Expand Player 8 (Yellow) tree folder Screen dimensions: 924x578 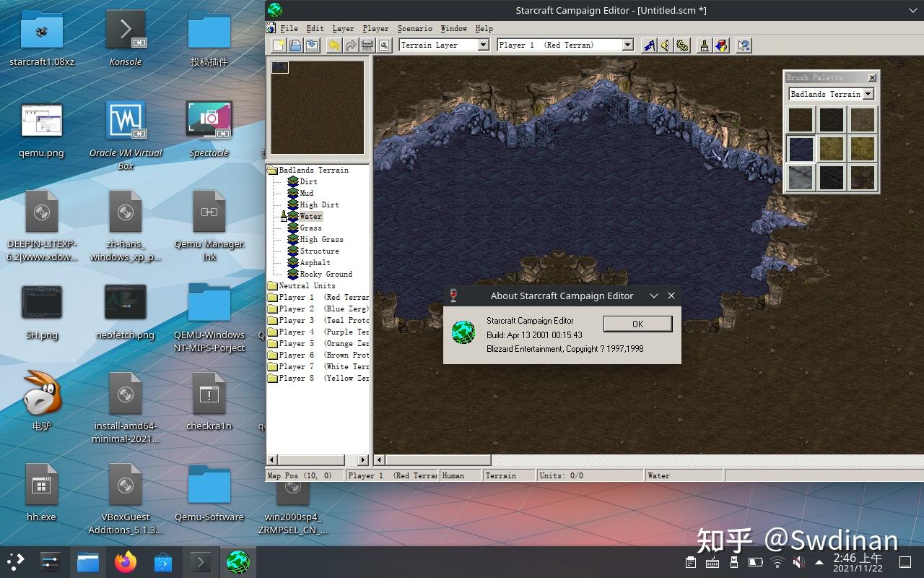click(272, 379)
